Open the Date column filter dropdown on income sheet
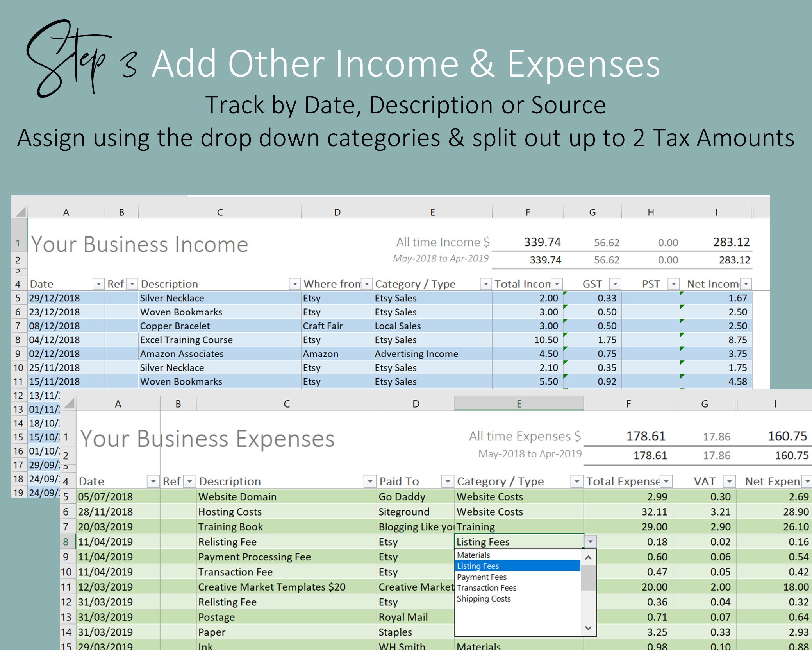Screen dimensions: 812x650 [x=98, y=284]
